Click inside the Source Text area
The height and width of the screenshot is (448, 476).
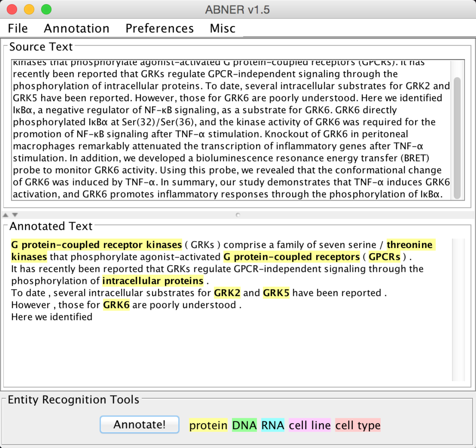230,134
